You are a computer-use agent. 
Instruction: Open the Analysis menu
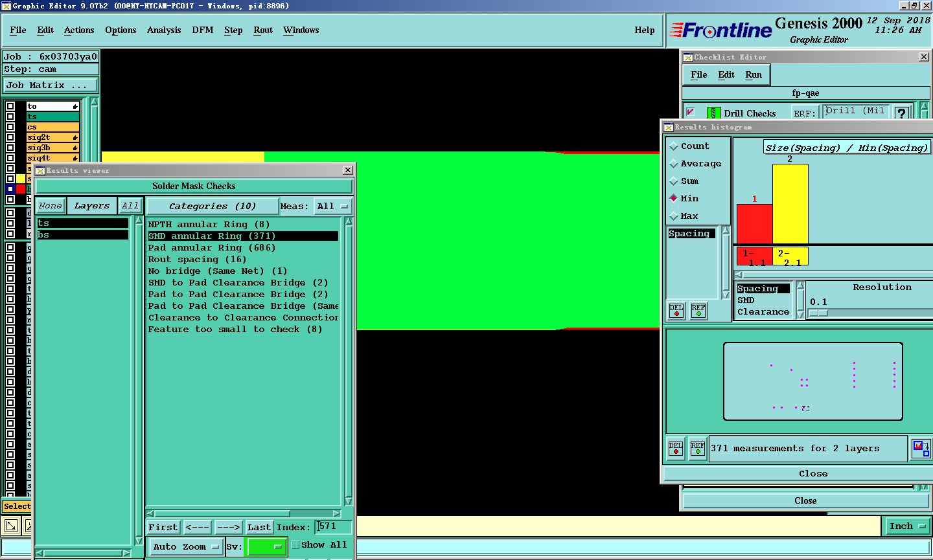(x=164, y=30)
